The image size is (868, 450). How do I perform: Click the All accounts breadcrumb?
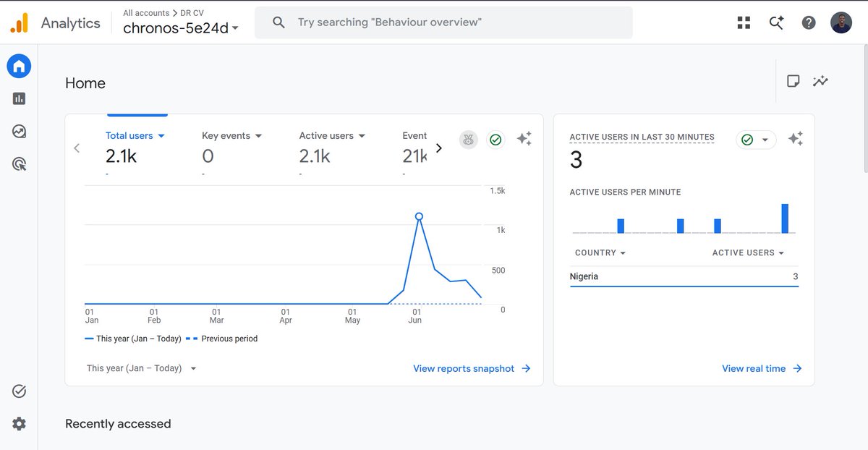[146, 13]
